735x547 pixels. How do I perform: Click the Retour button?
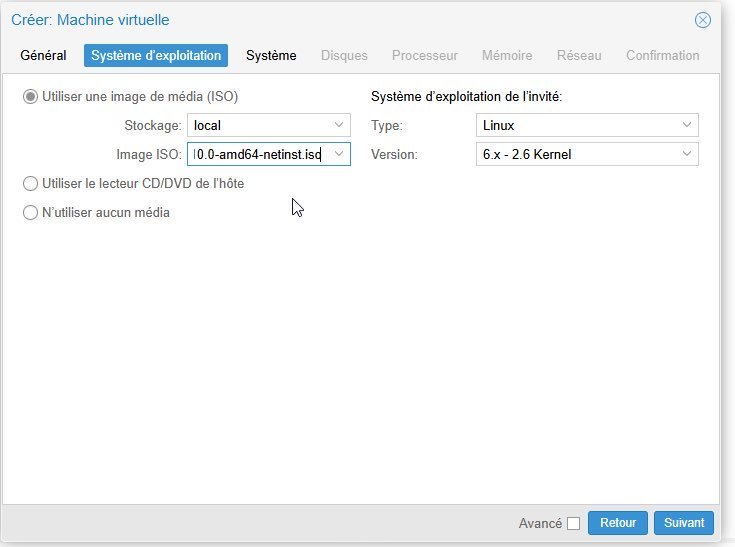pos(618,523)
